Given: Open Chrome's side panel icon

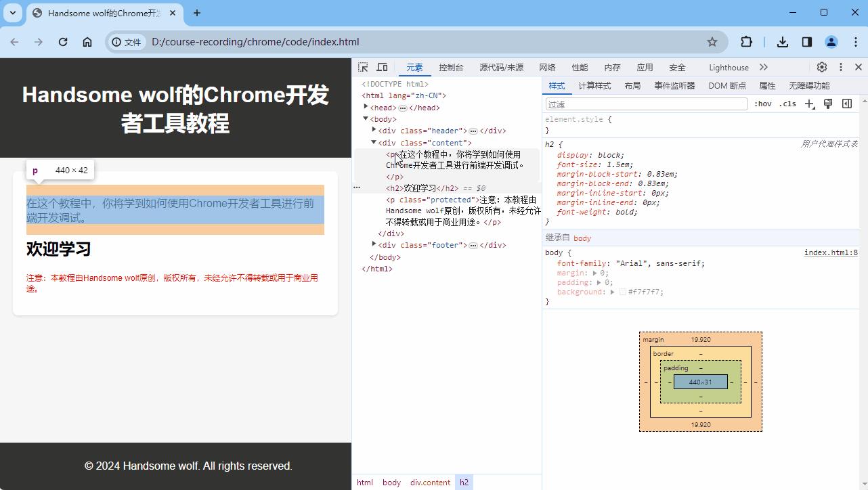Looking at the screenshot, I should 806,41.
